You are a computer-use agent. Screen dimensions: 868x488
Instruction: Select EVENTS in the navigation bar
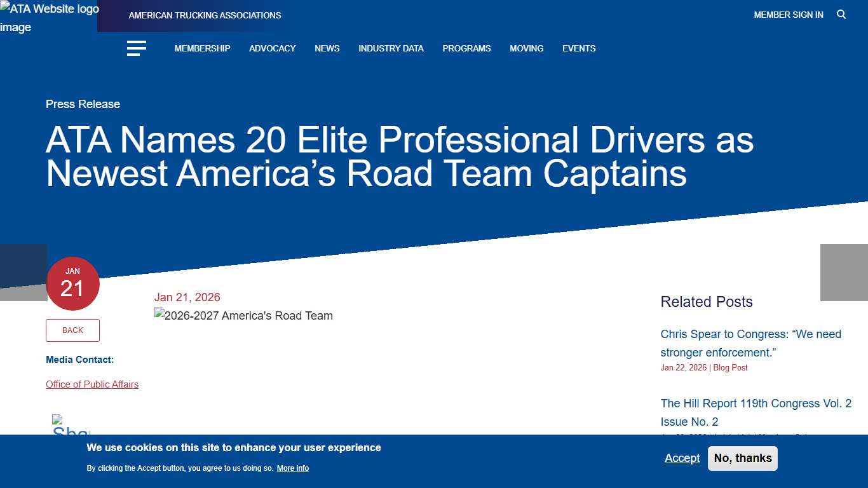tap(578, 48)
